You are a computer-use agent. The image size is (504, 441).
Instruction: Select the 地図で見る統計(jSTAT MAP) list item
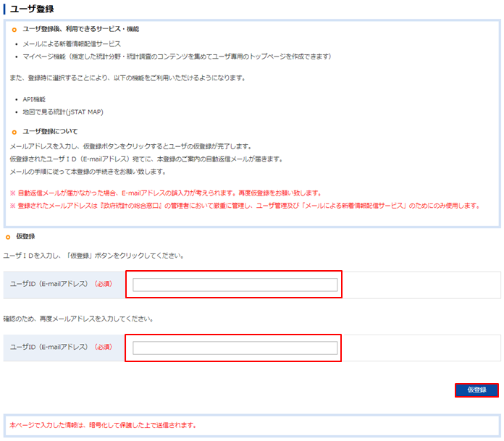click(62, 112)
